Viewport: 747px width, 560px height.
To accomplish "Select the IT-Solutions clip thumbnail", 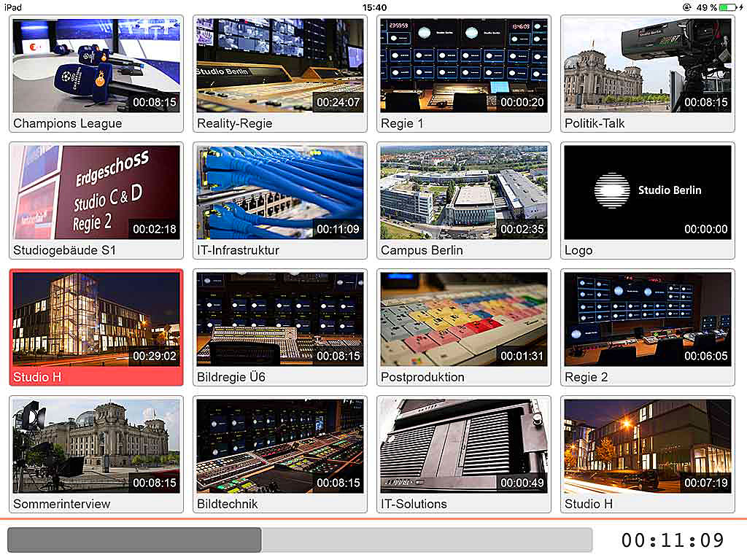I will tap(464, 446).
